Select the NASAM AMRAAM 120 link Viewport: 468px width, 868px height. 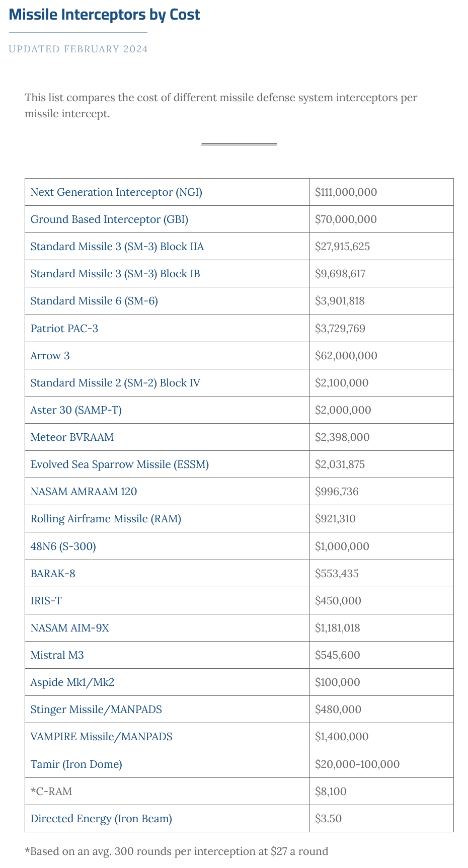click(x=84, y=492)
